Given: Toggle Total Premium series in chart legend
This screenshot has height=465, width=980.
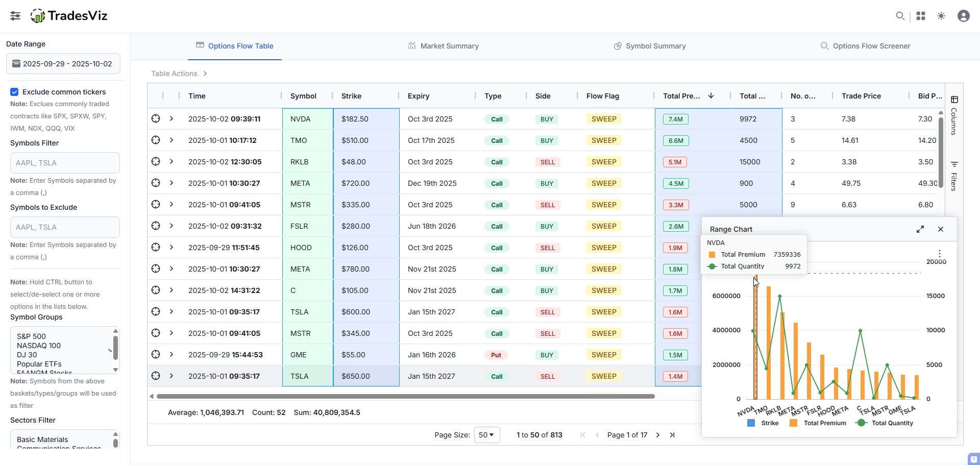Looking at the screenshot, I should click(818, 423).
